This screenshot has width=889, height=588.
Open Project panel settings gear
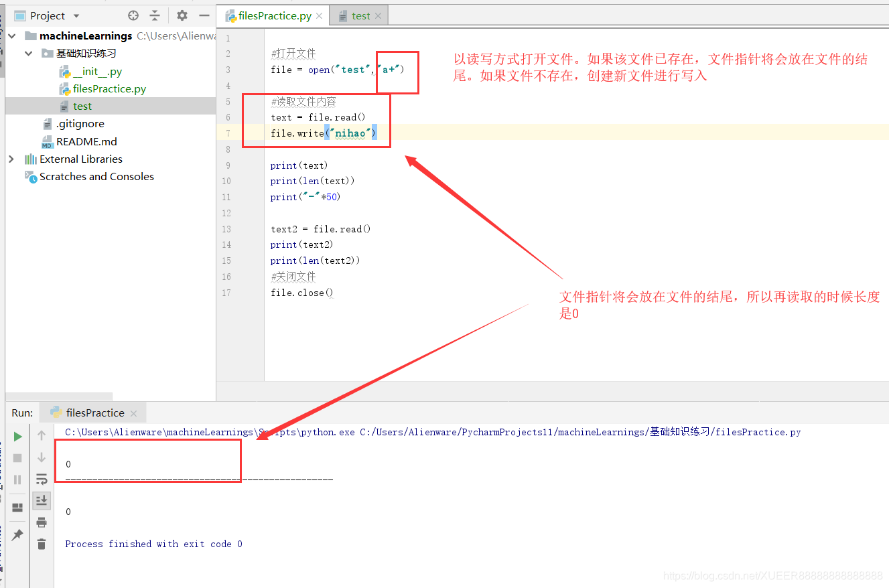182,15
